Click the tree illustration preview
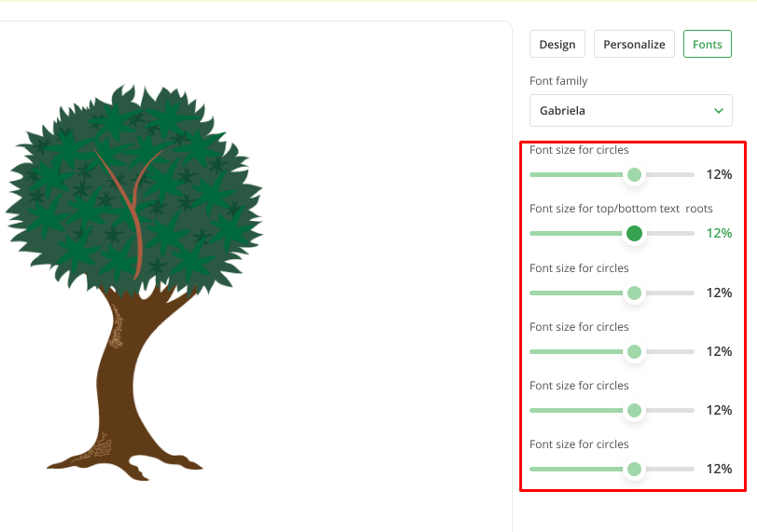Image resolution: width=757 pixels, height=532 pixels. 134,282
